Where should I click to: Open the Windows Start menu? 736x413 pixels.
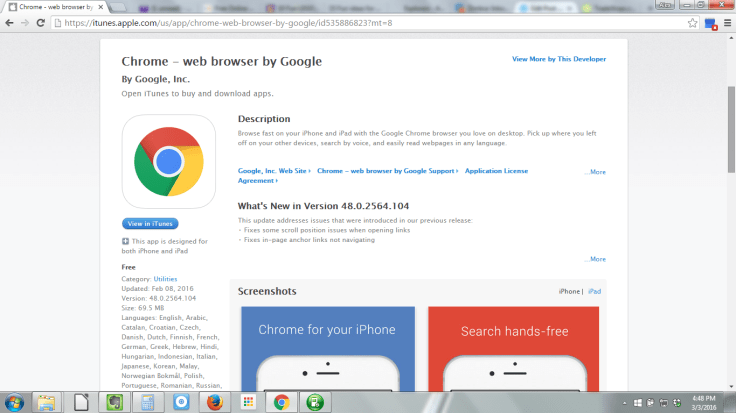click(x=15, y=403)
